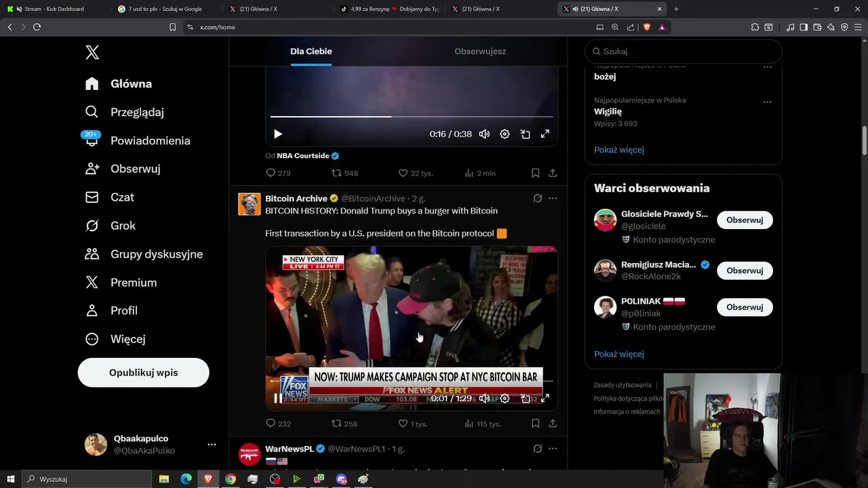Viewport: 868px width, 488px height.
Task: Open Czat messages
Action: (110, 197)
